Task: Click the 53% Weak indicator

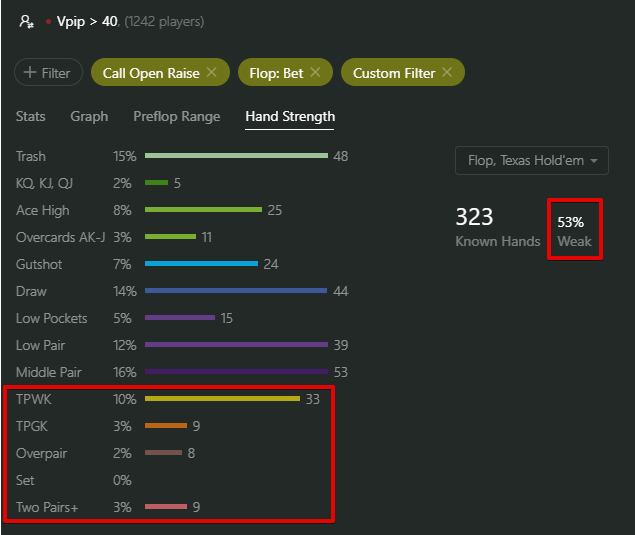Action: [574, 231]
